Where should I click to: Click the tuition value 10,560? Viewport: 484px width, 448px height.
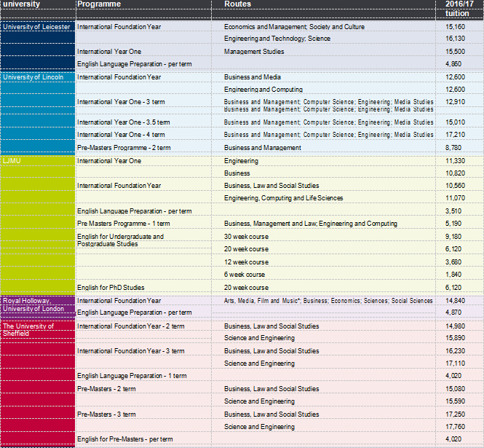(455, 186)
